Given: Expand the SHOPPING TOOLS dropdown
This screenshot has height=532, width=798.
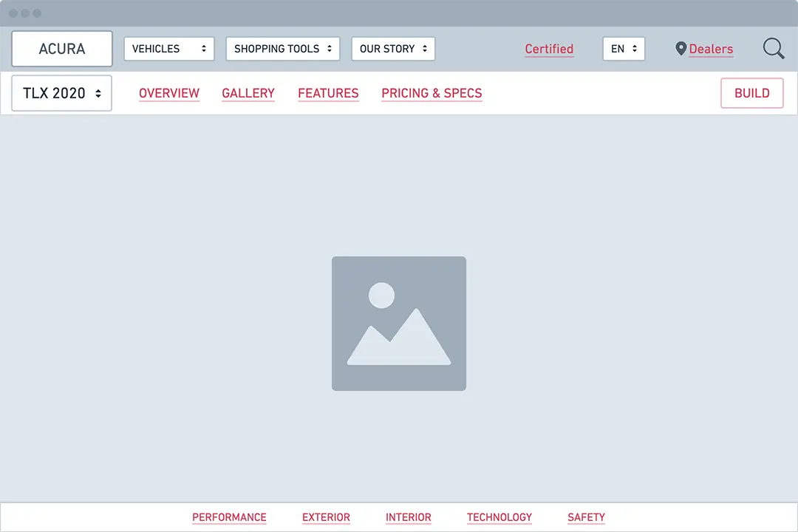Looking at the screenshot, I should [282, 49].
